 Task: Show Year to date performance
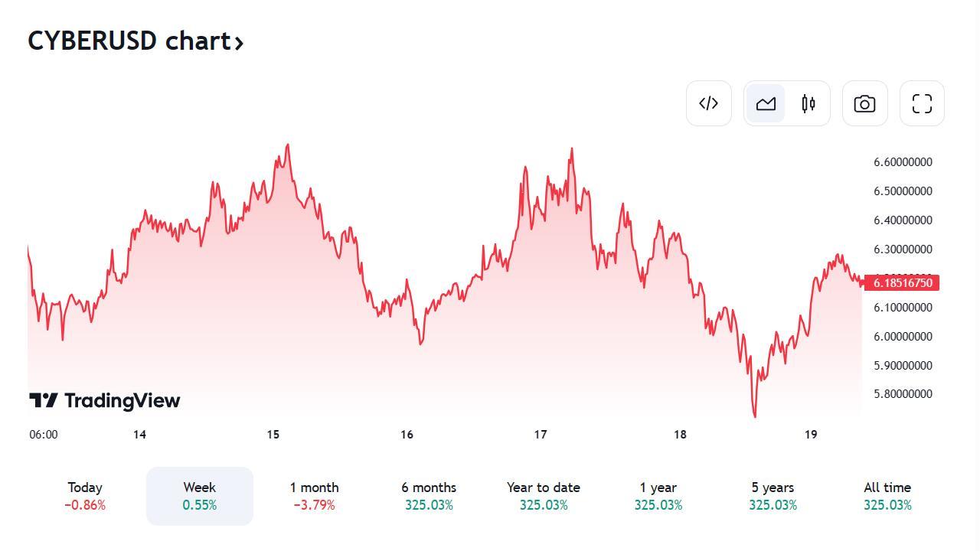coord(544,496)
